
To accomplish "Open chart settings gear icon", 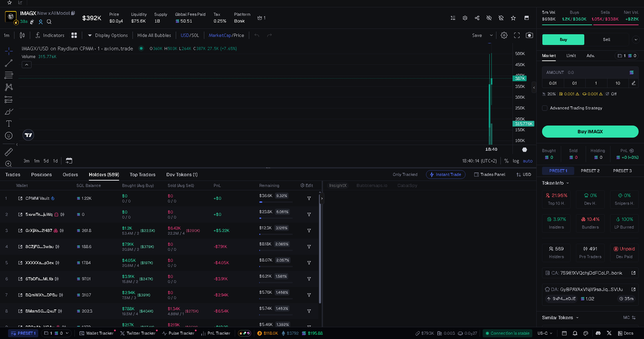I will pos(504,35).
